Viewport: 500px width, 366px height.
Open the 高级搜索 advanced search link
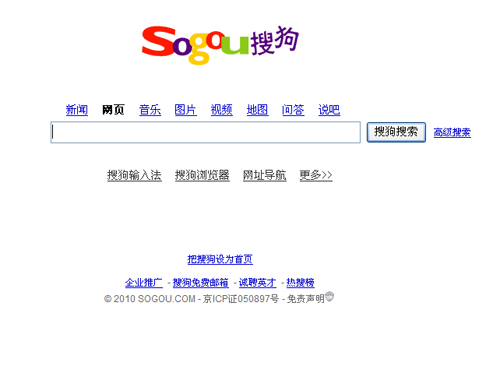pos(452,132)
